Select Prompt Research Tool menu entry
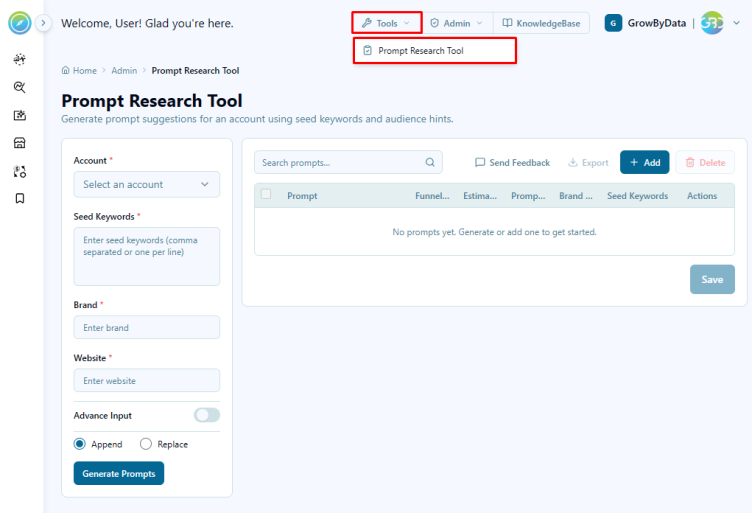 point(435,51)
